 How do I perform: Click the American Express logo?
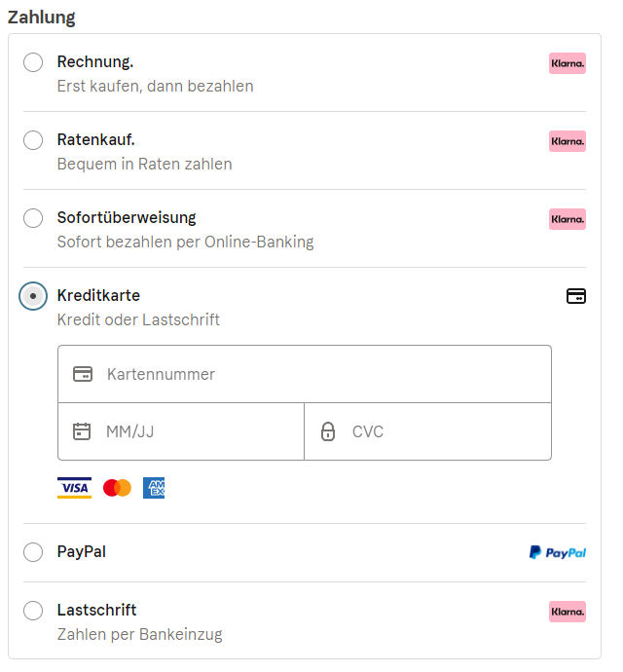click(x=154, y=488)
